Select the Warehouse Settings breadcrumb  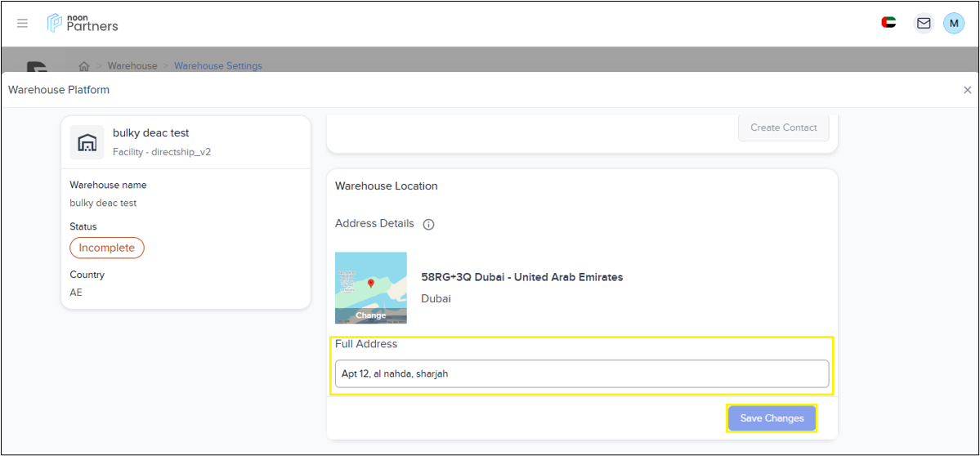pos(218,65)
